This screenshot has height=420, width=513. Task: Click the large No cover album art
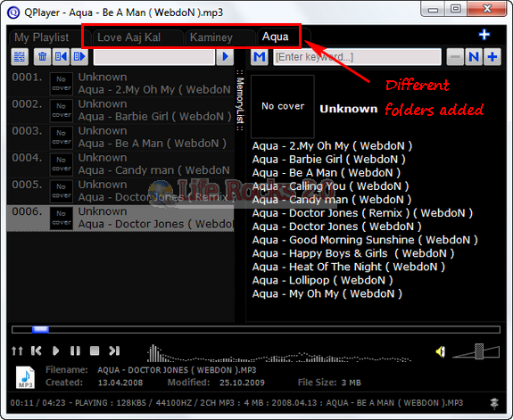click(283, 106)
